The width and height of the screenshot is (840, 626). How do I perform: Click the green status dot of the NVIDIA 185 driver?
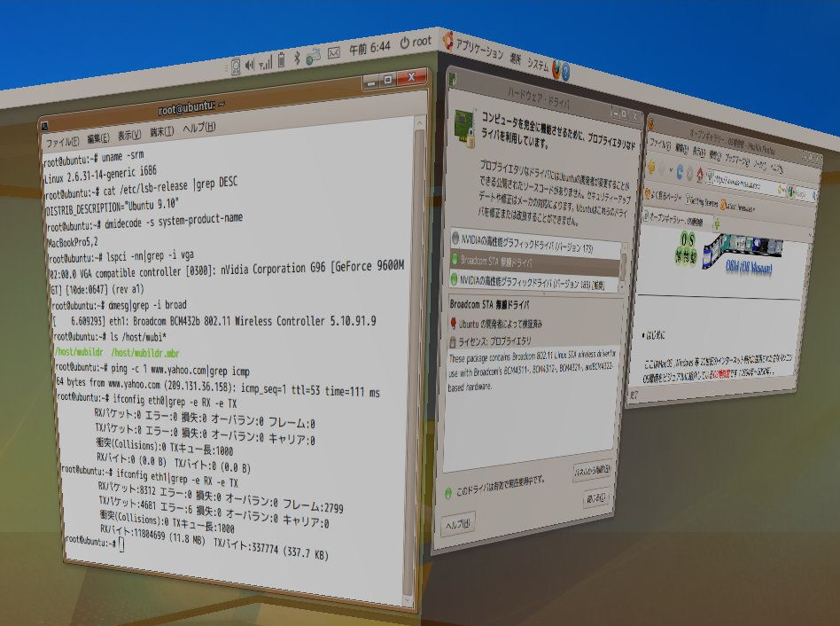click(455, 278)
